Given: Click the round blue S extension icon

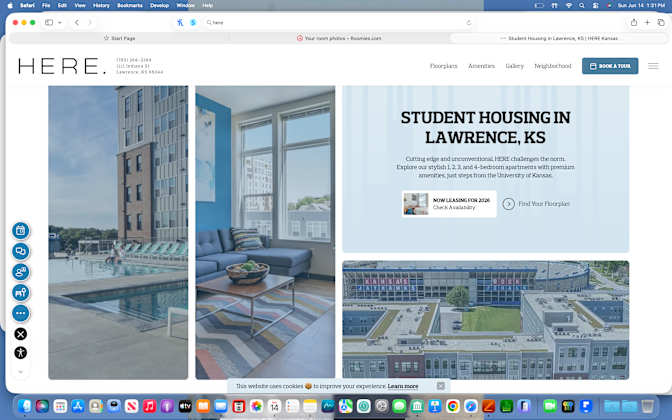Looking at the screenshot, I should pos(193,22).
